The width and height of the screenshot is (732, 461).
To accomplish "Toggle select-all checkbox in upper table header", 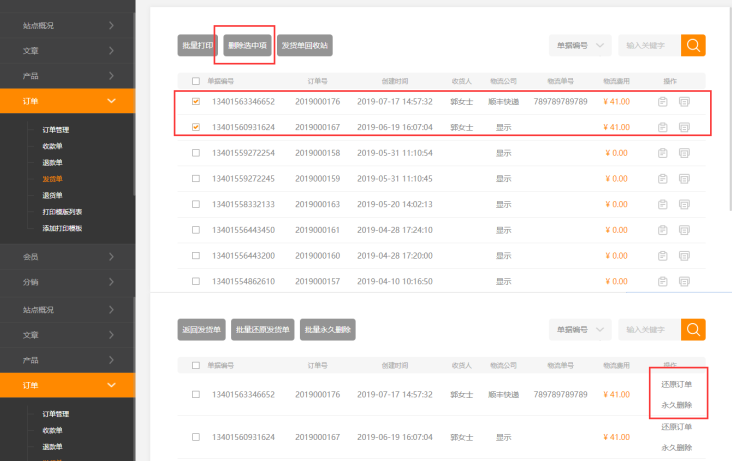I will (195, 81).
